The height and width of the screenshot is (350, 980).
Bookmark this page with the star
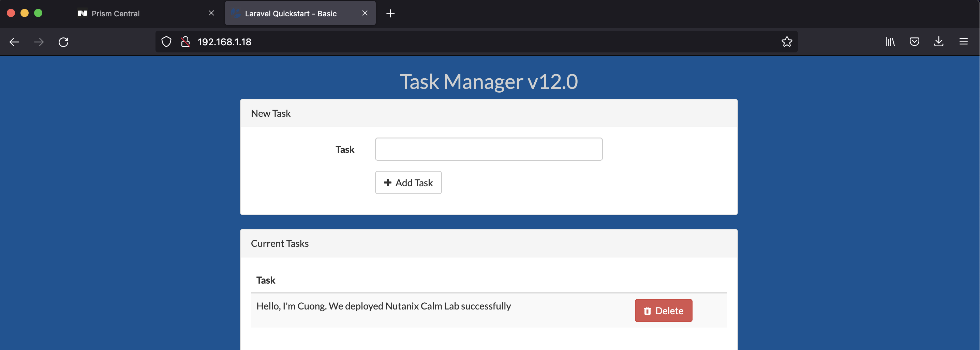tap(787, 42)
